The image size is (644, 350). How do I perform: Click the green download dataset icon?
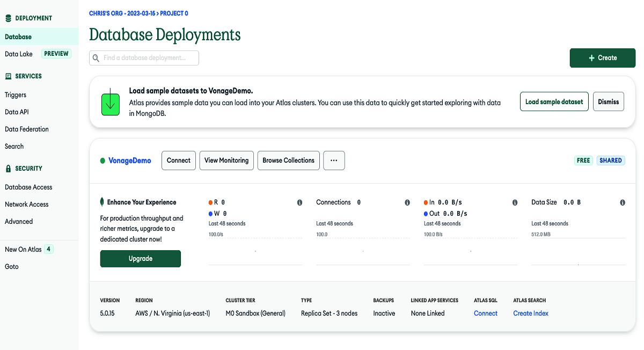(x=110, y=101)
